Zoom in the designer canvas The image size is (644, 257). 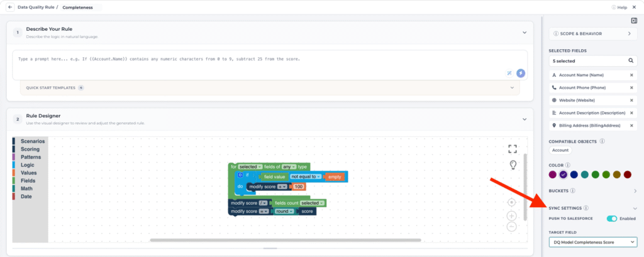(x=511, y=215)
